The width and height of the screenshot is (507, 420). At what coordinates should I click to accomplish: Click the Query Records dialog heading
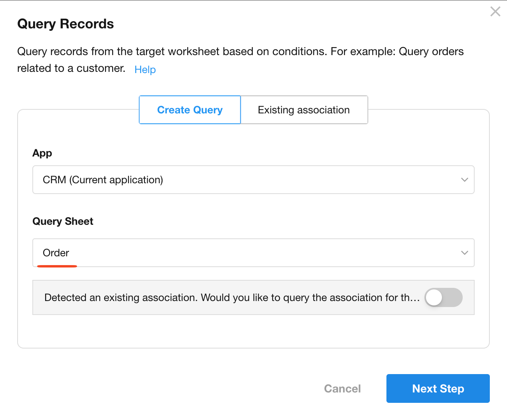pos(65,24)
